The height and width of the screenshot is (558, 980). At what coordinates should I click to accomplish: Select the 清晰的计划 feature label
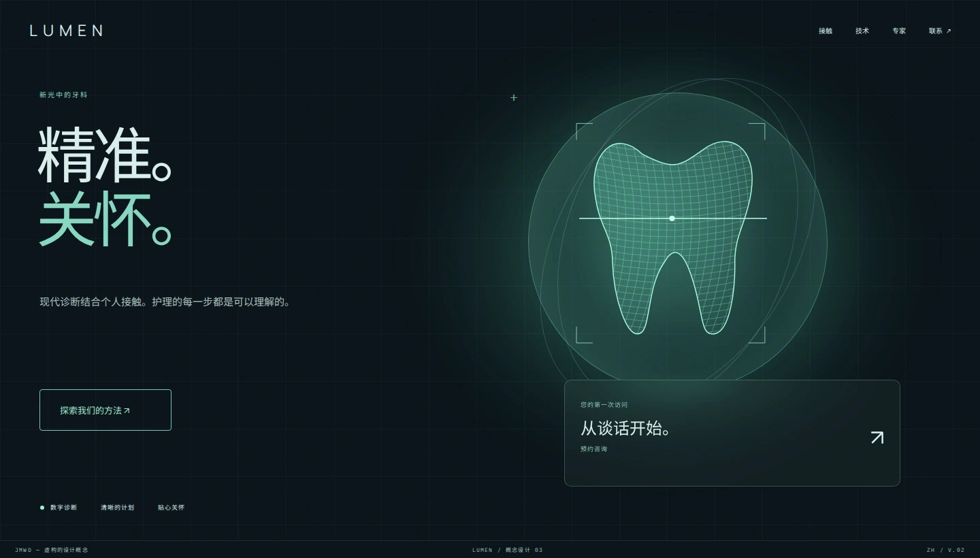click(x=117, y=508)
